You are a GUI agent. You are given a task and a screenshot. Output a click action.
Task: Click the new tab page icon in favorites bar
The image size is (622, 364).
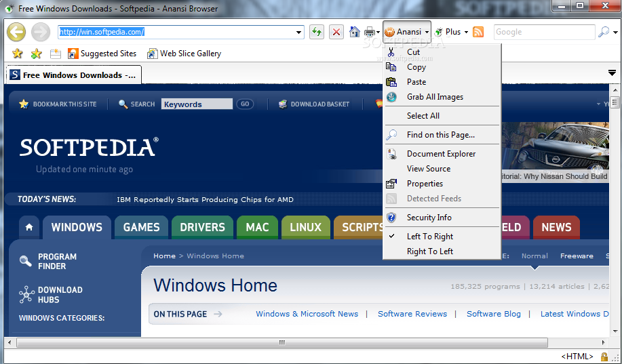(56, 54)
